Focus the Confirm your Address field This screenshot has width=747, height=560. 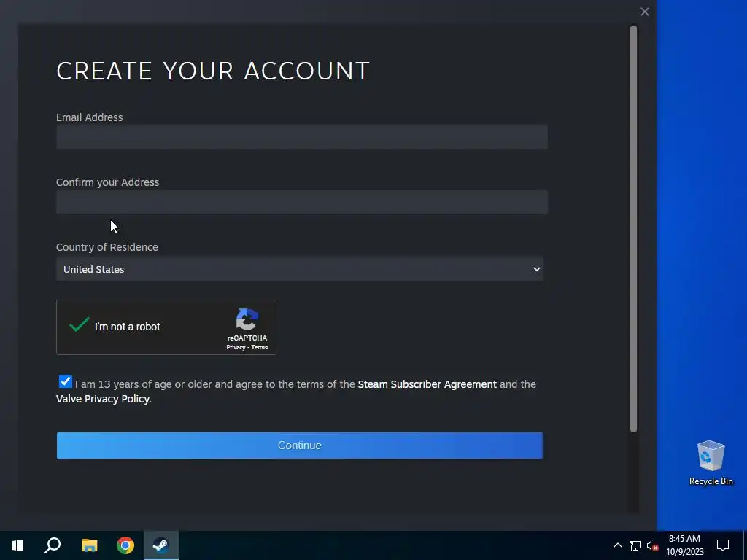point(301,202)
